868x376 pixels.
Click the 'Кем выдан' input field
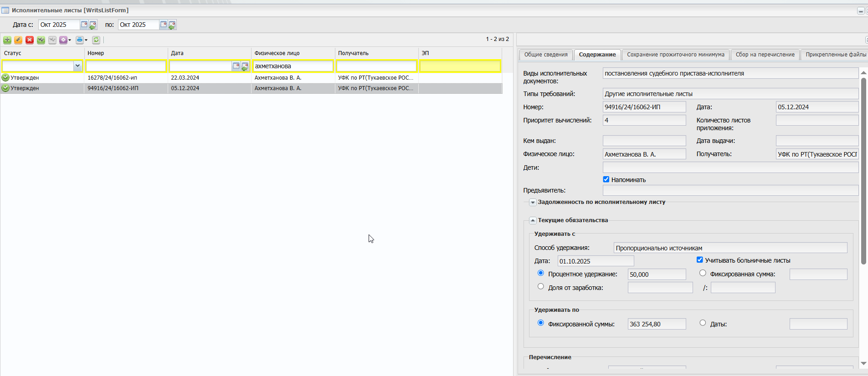tap(644, 141)
